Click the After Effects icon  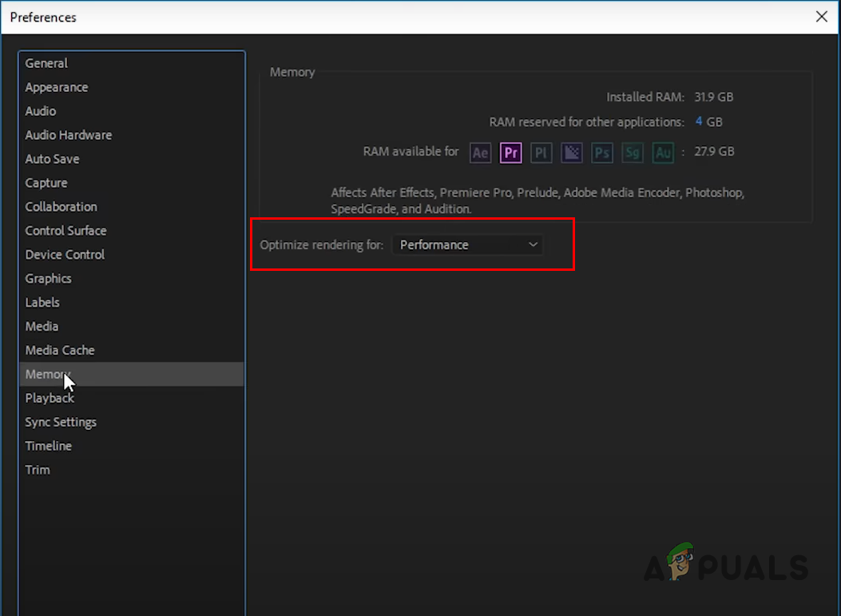(480, 153)
